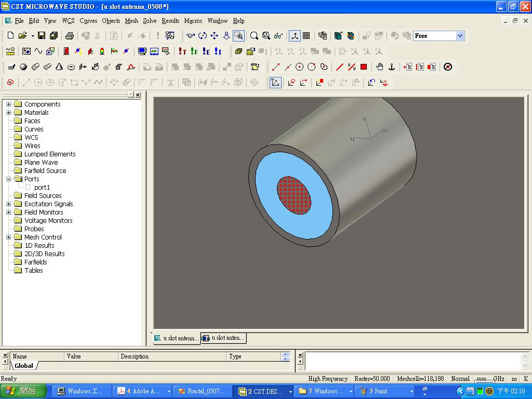532x399 pixels.
Task: Toggle the cutting plane view
Action: point(351,35)
